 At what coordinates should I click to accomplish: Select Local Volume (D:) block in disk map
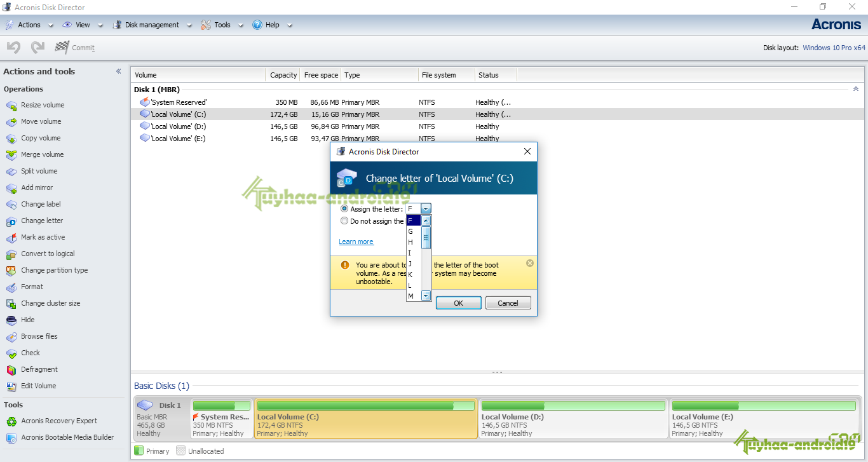coord(573,419)
